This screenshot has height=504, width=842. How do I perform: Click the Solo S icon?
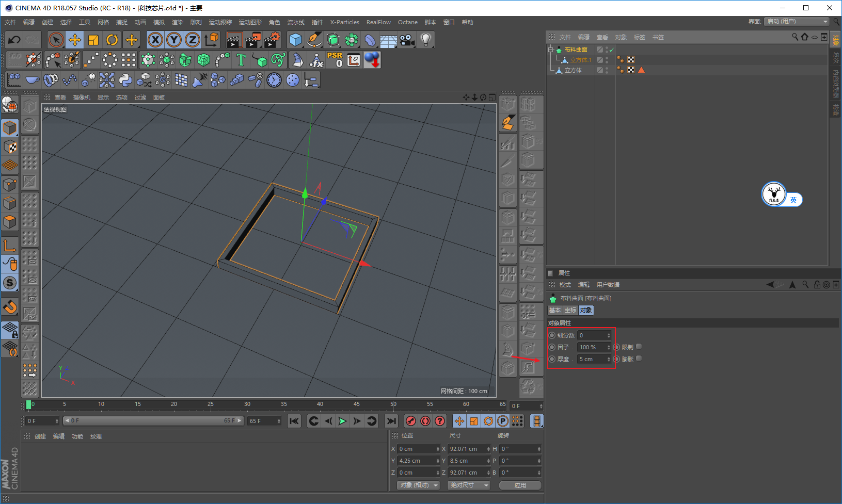(10, 283)
